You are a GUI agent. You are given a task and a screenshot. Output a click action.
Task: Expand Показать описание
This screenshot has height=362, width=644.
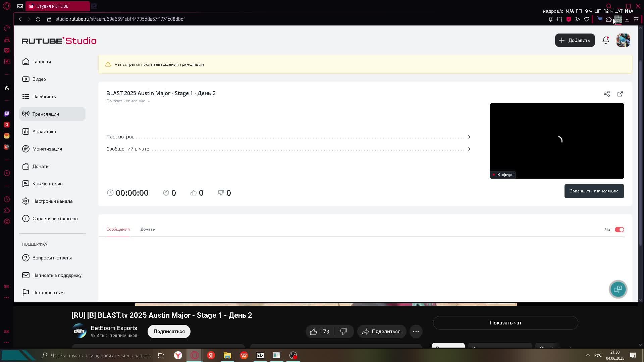click(x=128, y=101)
